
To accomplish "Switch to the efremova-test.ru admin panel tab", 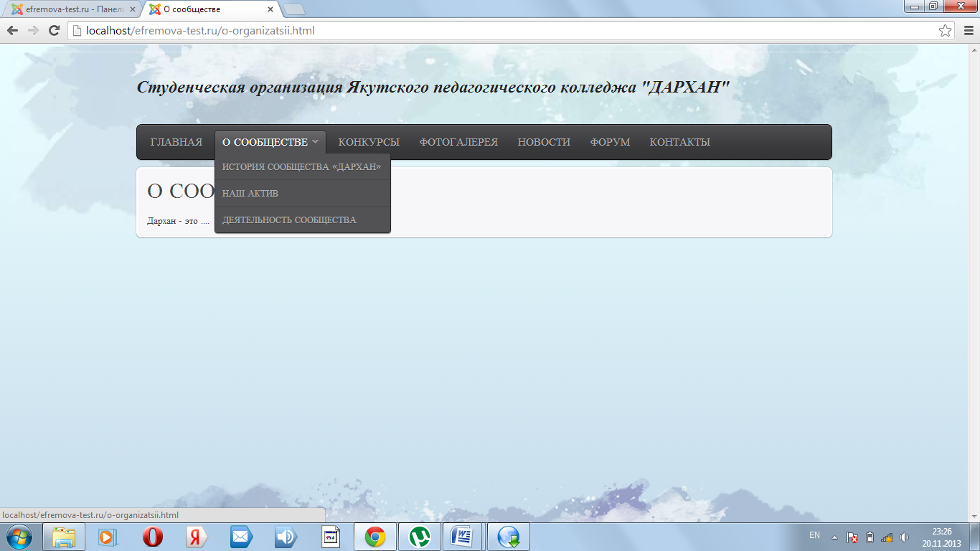I will (x=72, y=9).
